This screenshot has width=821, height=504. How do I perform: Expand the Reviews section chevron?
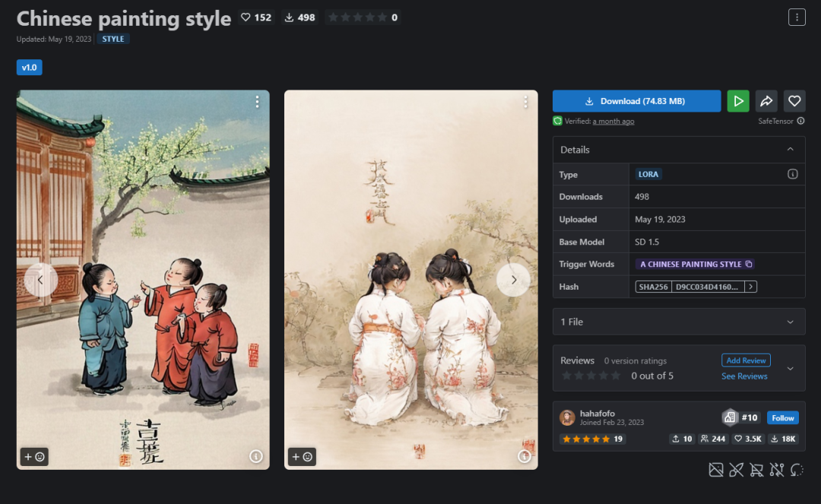point(790,369)
